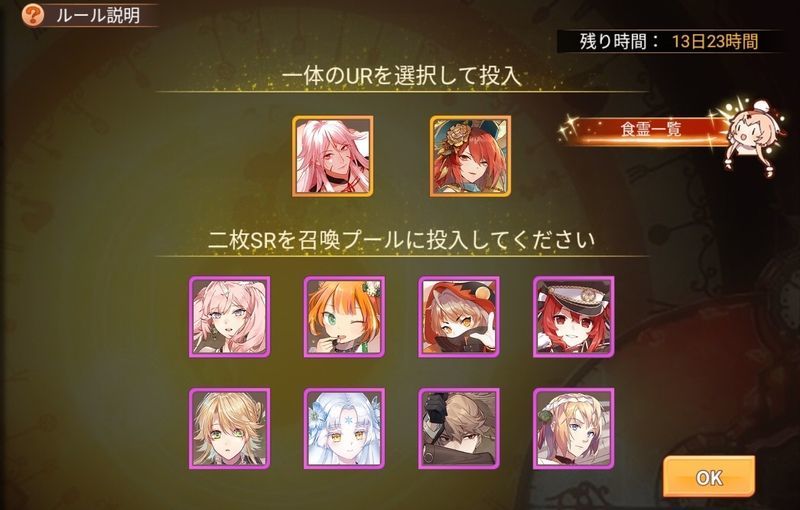Click the ルール説明 label text

point(97,16)
